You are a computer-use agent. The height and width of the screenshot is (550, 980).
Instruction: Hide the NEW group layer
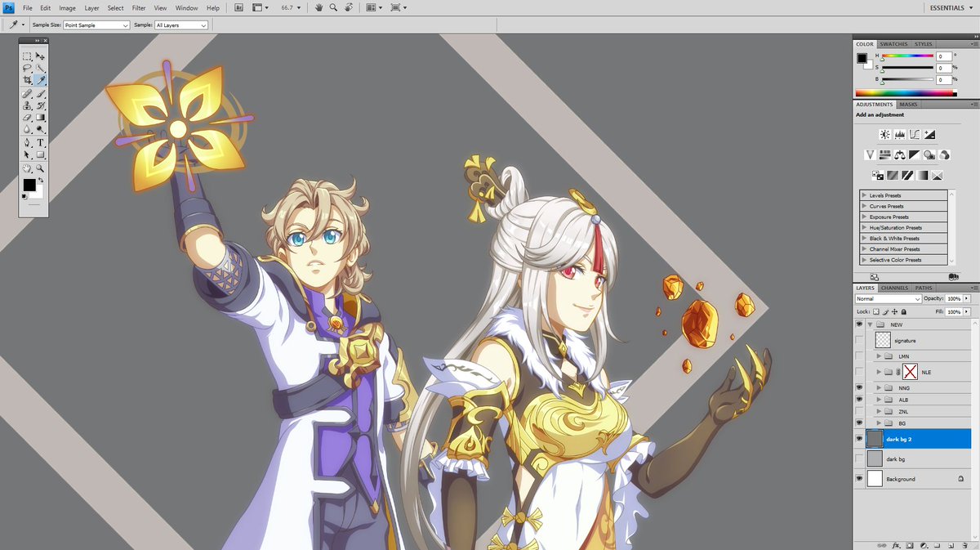click(859, 324)
